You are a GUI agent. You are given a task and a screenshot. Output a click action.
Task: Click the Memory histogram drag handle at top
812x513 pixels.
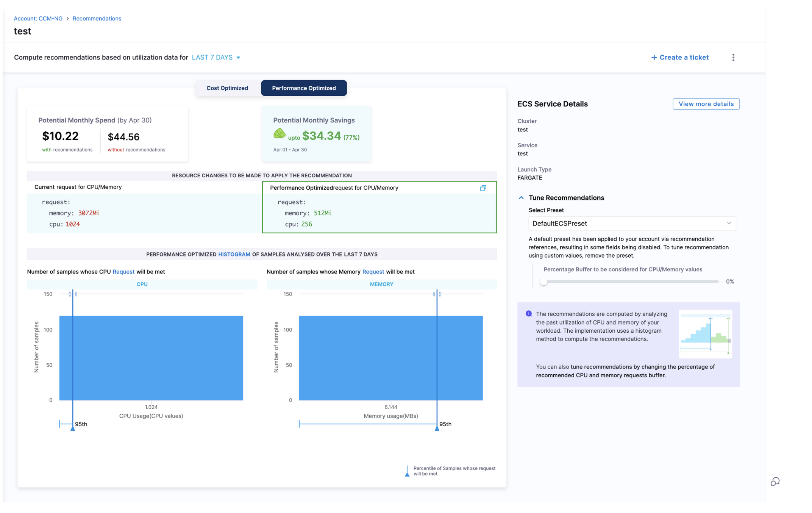pyautogui.click(x=437, y=294)
